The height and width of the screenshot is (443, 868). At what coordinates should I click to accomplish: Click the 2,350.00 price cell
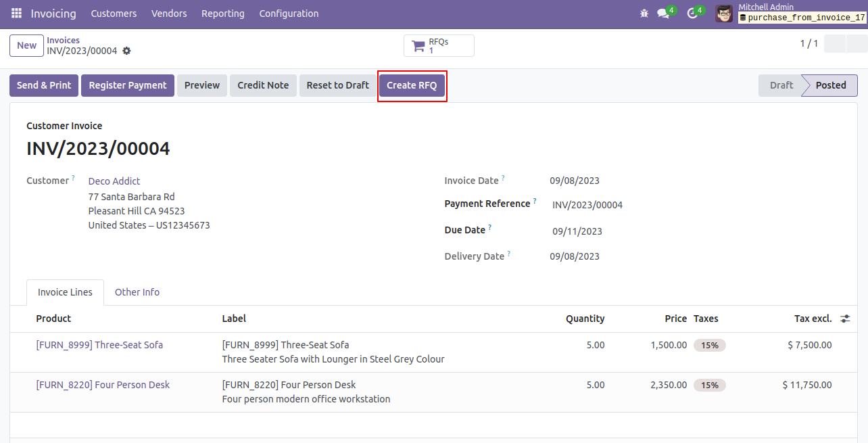tap(669, 385)
